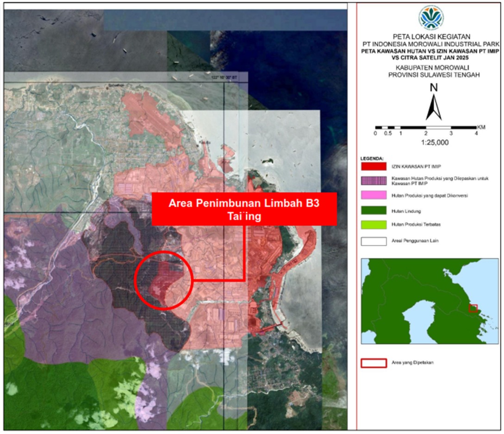Click the red outline 'Area yang Dipetakan' symbol

tap(373, 363)
